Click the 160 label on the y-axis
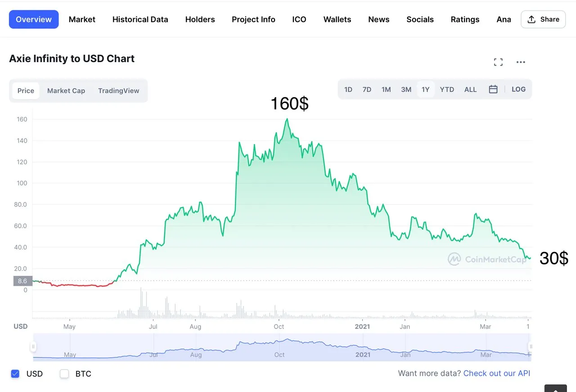Viewport: 576px width, 392px height. [22, 119]
